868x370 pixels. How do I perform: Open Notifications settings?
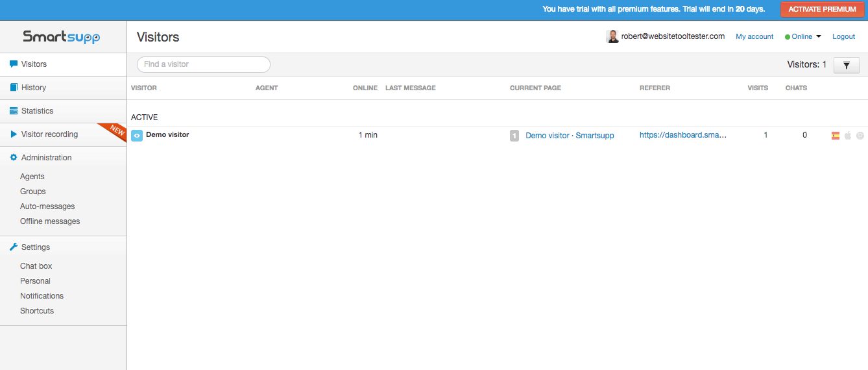(42, 296)
